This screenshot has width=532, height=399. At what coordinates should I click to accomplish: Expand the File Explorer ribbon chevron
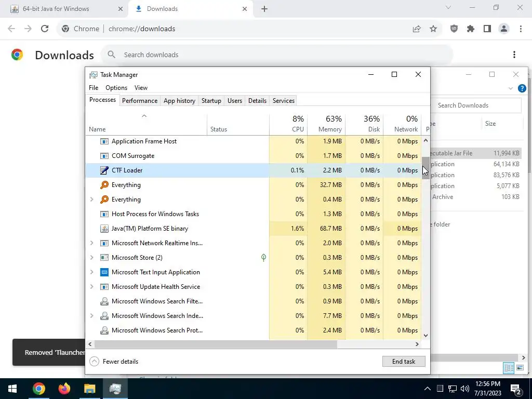click(x=511, y=88)
